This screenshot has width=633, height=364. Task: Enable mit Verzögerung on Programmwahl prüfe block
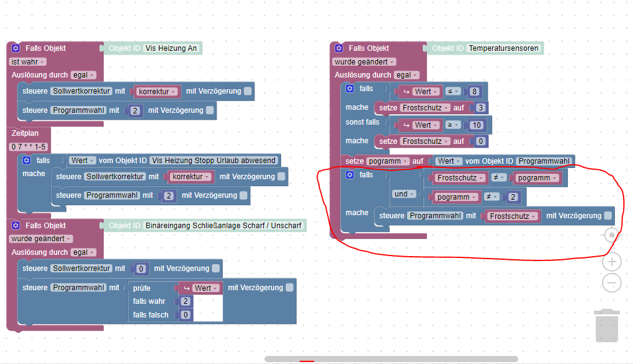coord(289,287)
